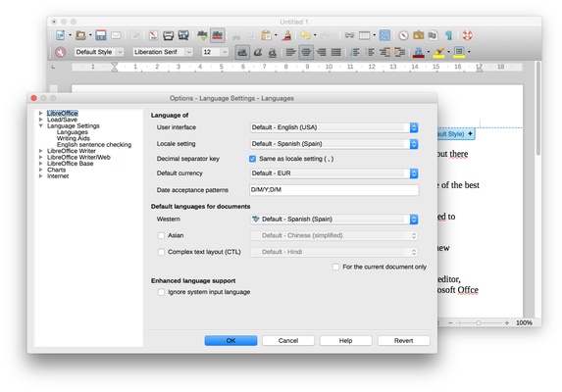Click the Navigator compass icon
This screenshot has width=562, height=392.
tap(403, 35)
